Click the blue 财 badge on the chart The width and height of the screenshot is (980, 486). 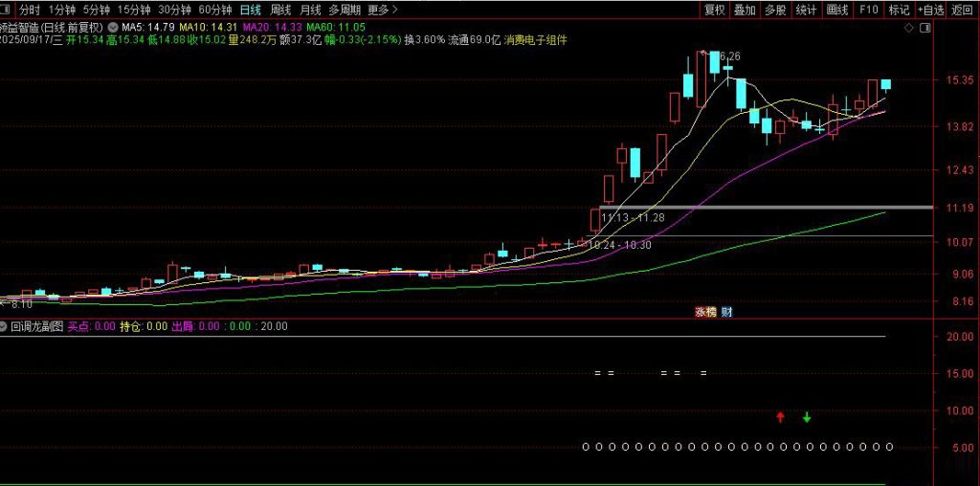coord(727,312)
